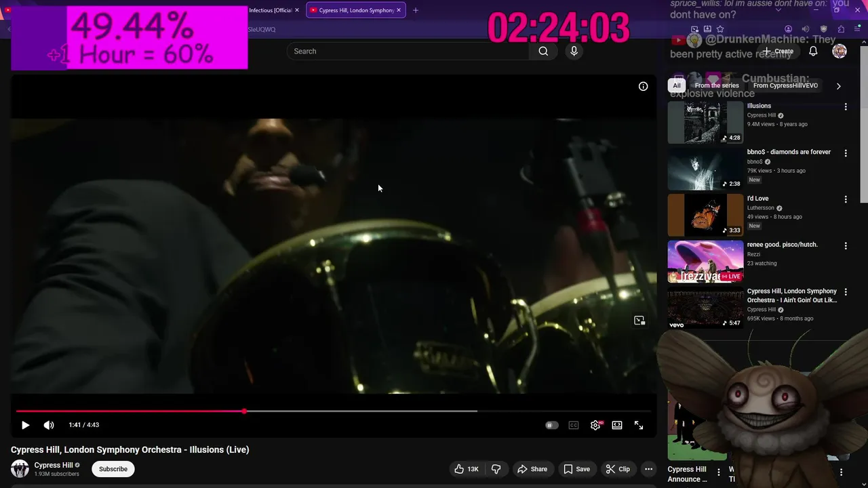This screenshot has height=488, width=868.
Task: Open the bbno$ diamonds are forever thumbnail
Action: 706,169
